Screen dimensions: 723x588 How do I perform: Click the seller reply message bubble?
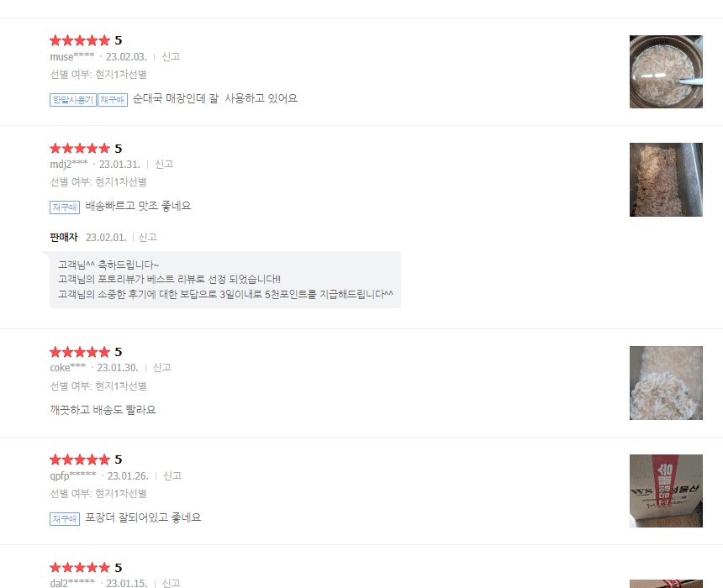tap(225, 280)
